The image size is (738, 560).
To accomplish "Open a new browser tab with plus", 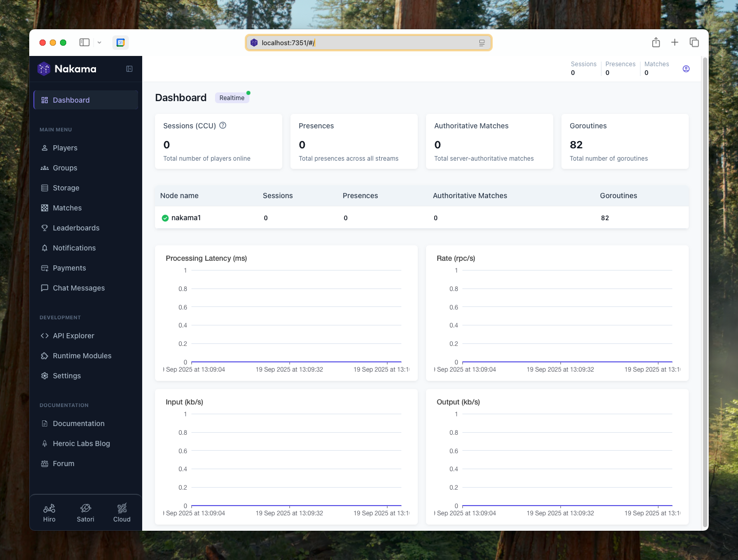I will click(x=674, y=43).
